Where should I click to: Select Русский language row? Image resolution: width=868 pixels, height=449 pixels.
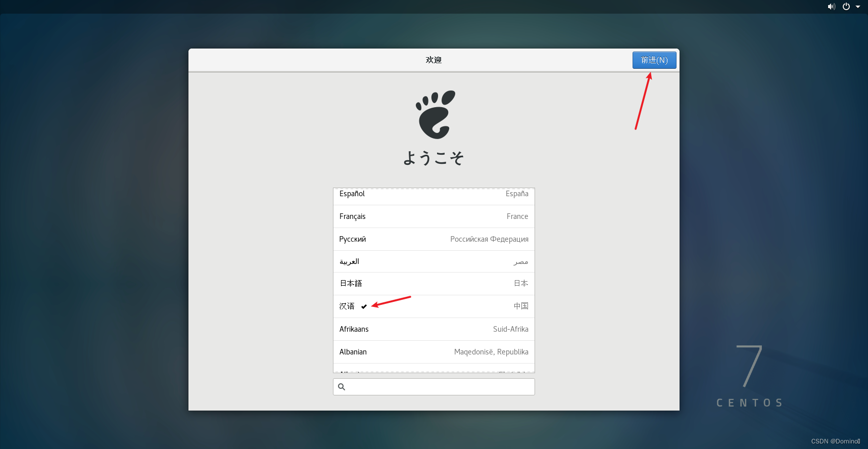(434, 239)
